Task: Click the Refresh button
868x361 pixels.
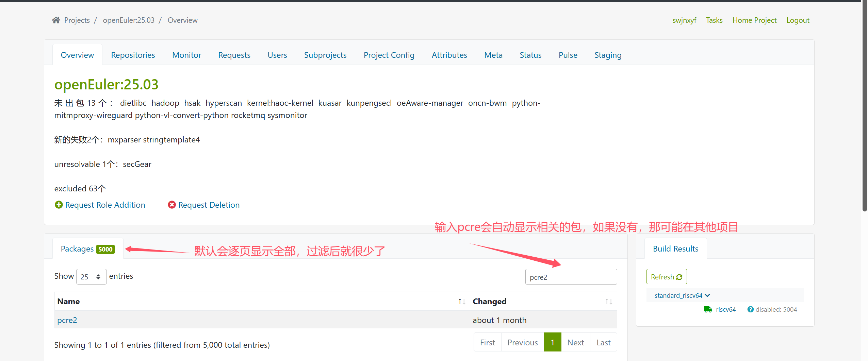Action: (x=667, y=277)
